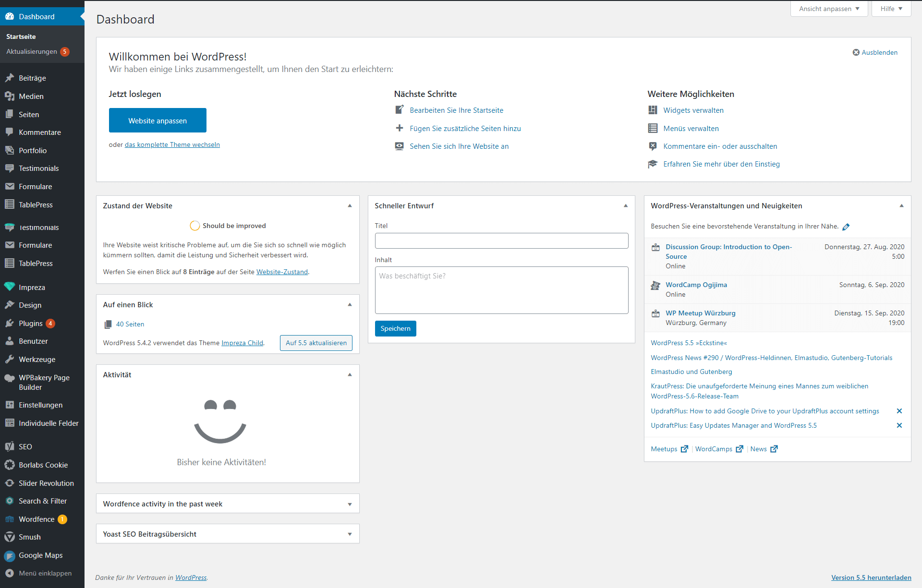Click the pencil icon near Veranstaltungen location
Image resolution: width=922 pixels, height=588 pixels.
click(846, 227)
